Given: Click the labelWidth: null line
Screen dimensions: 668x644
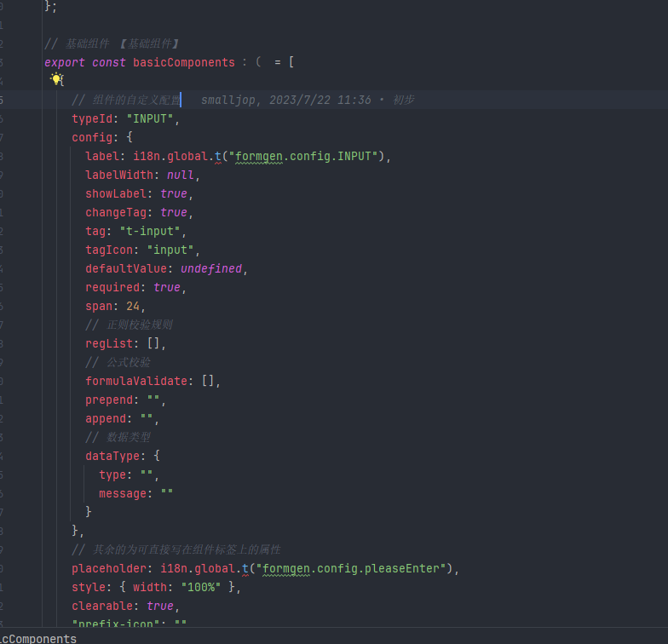Looking at the screenshot, I should (x=142, y=175).
